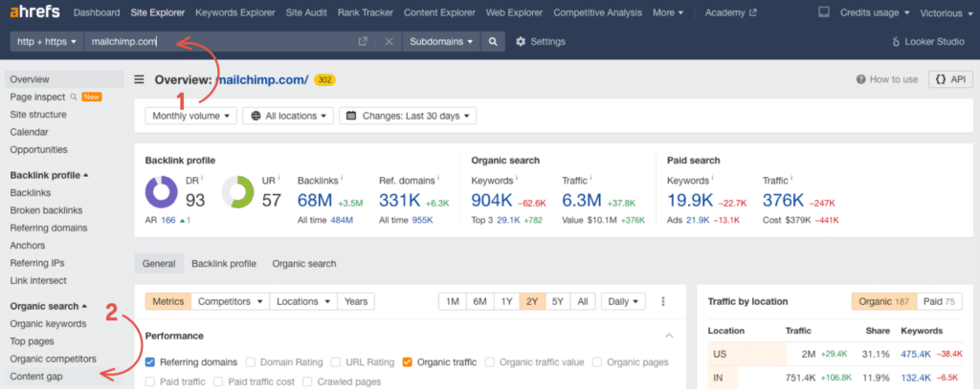This screenshot has height=391, width=980.
Task: Collapse the Performance section chevron
Action: point(669,336)
